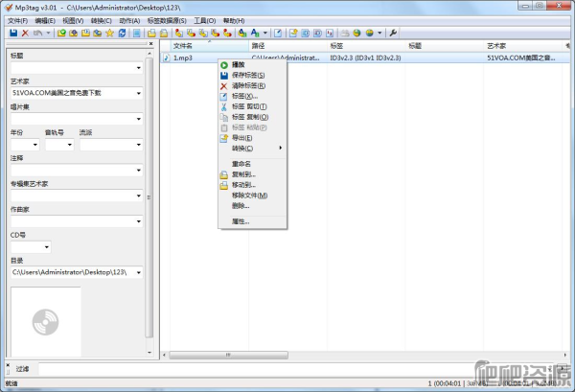Image resolution: width=575 pixels, height=392 pixels.
Task: Open the 流派 genre dropdown
Action: [x=139, y=145]
